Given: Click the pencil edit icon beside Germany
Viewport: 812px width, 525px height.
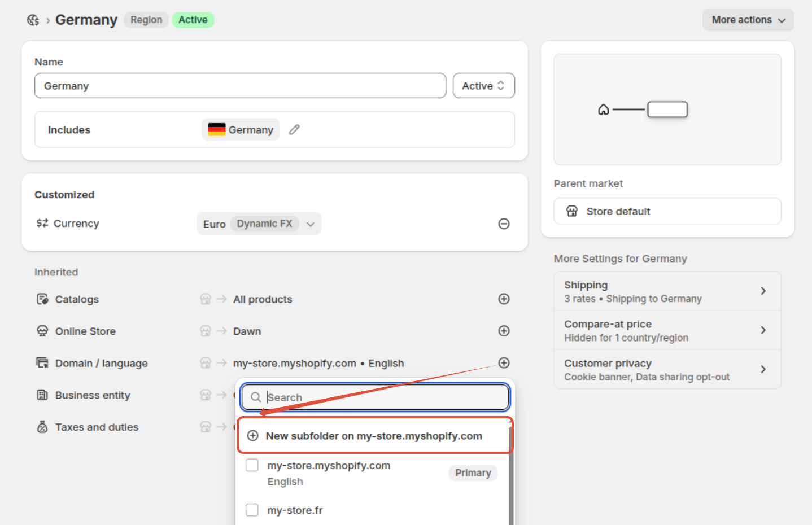Looking at the screenshot, I should coord(294,130).
